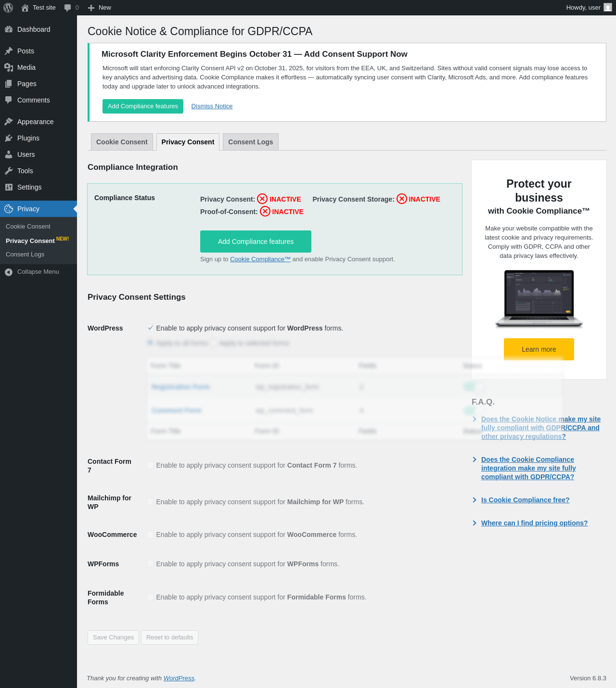Click Add Compliance features in the notice
Viewport: 616px width, 688px height.
(x=143, y=106)
